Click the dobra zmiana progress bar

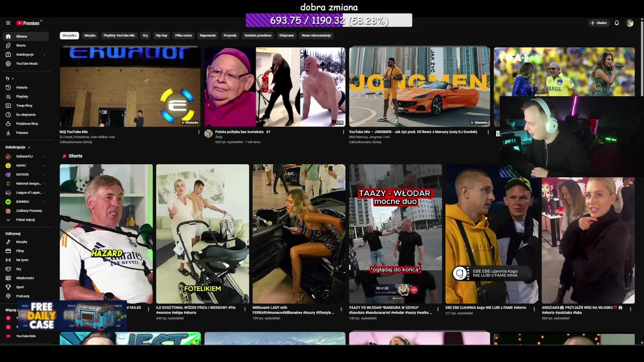click(x=329, y=21)
